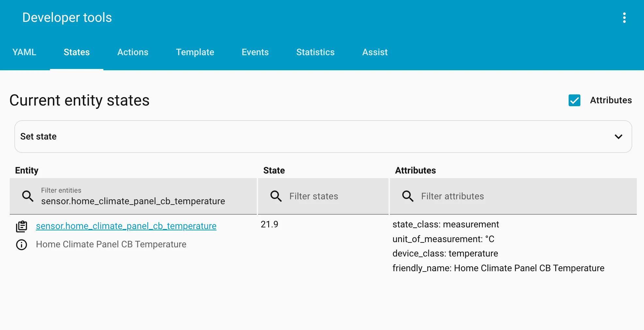Open the Statistics tab
Screen dimensions: 644x330
click(x=315, y=52)
